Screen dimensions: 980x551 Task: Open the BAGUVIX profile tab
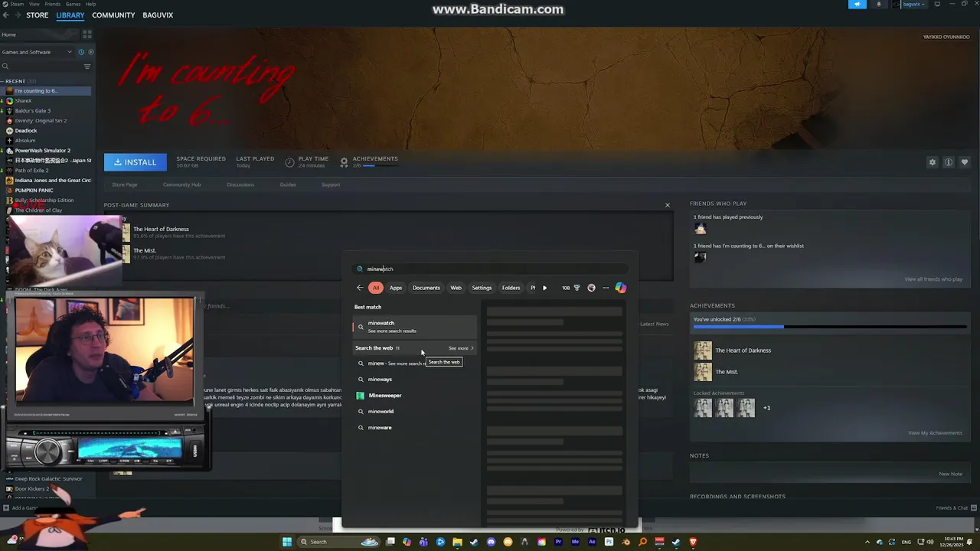(158, 15)
